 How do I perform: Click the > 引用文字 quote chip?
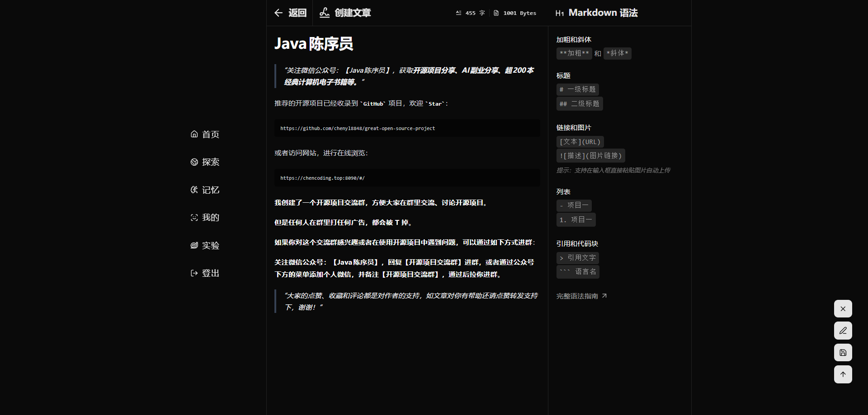577,258
